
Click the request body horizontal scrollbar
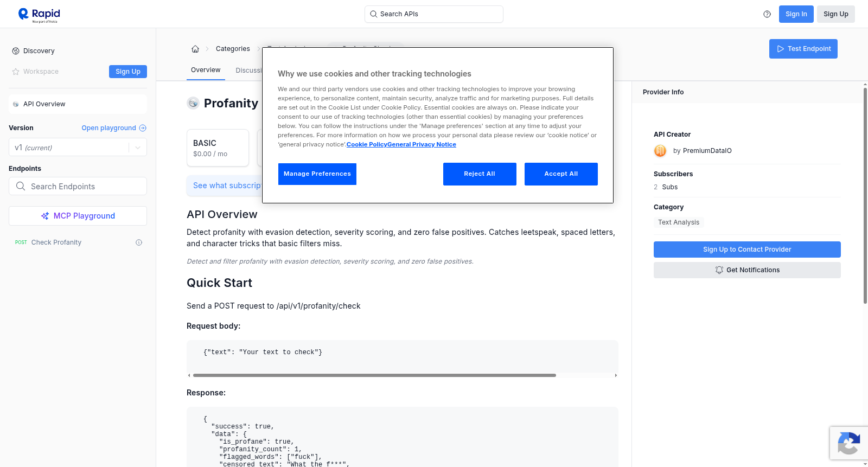[x=374, y=375]
